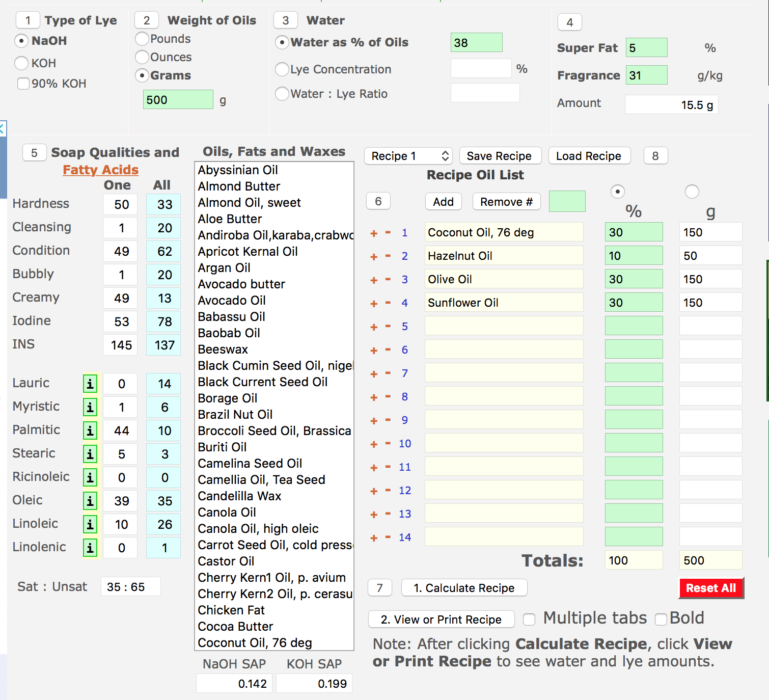Viewport: 769px width, 700px height.
Task: Click Load Recipe button
Action: [589, 156]
